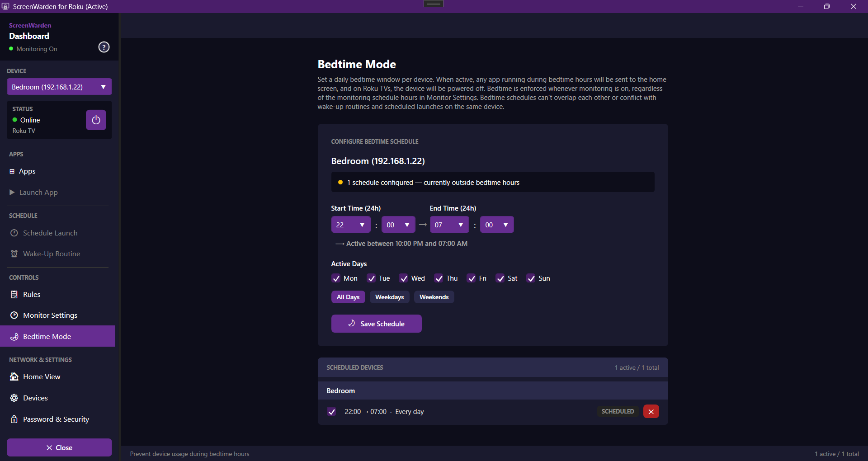Click the purple Close button
Screen dimensions: 868x461
click(59, 447)
